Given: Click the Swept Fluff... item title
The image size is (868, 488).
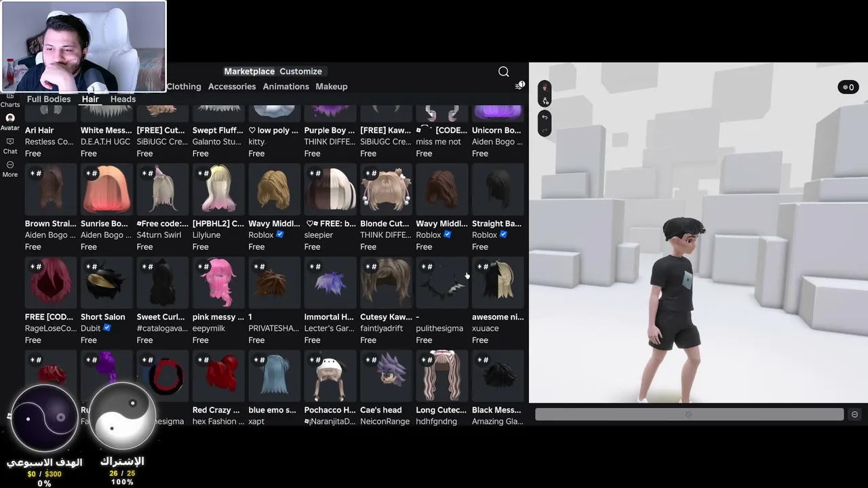Looking at the screenshot, I should pos(218,130).
